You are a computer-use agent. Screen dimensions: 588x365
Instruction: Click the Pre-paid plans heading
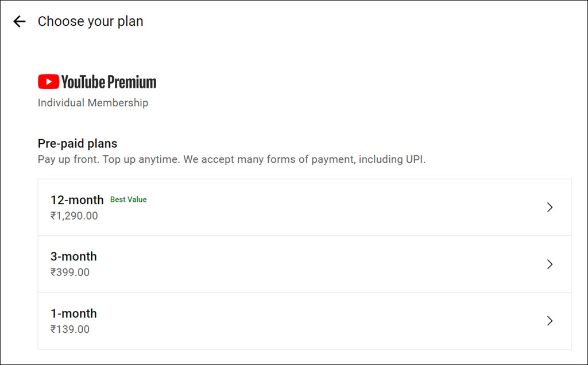[x=78, y=144]
